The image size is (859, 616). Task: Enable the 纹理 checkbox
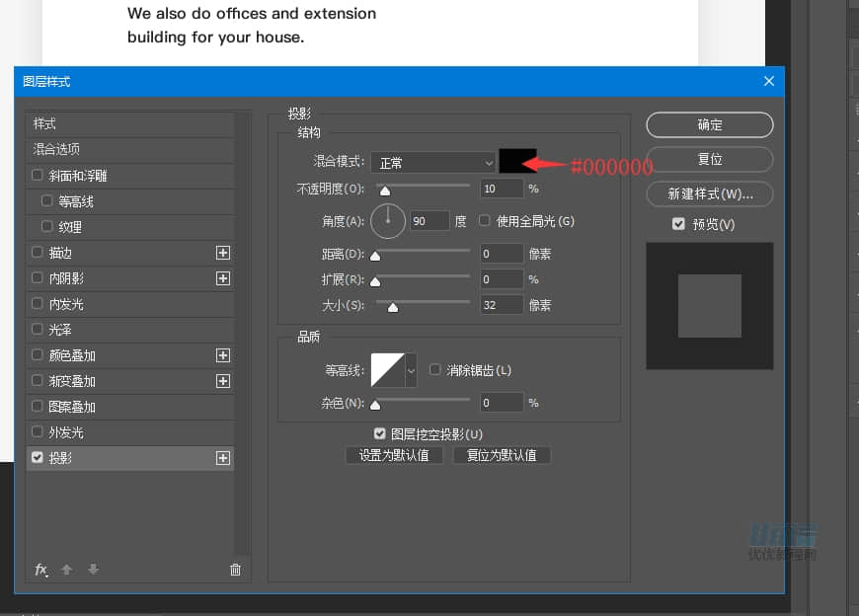(x=47, y=226)
